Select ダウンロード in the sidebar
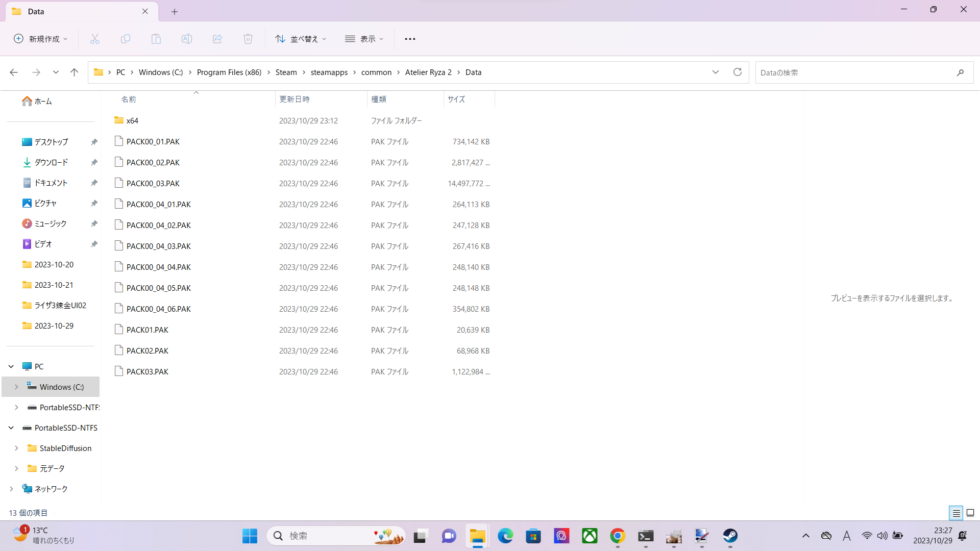Screen dimensions: 980x551 [x=51, y=162]
